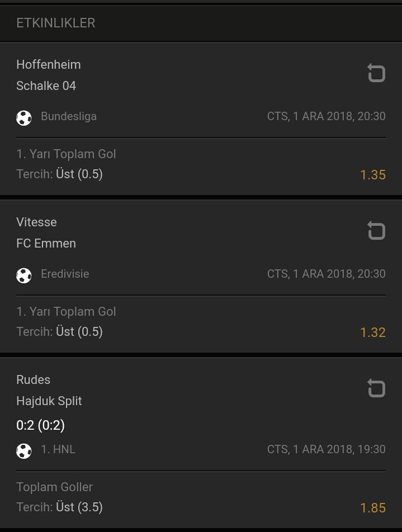Click the soccer ball icon beside 1. HNL
The image size is (402, 532).
pos(24,451)
